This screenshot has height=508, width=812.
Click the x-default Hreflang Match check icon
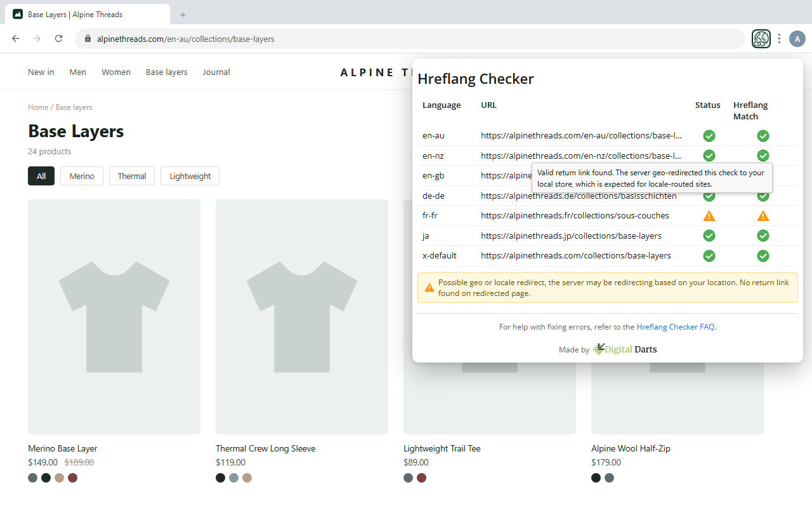pyautogui.click(x=763, y=256)
